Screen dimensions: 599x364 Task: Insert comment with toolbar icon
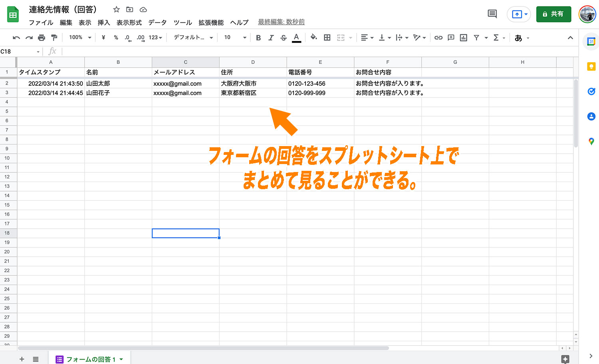[x=451, y=38]
